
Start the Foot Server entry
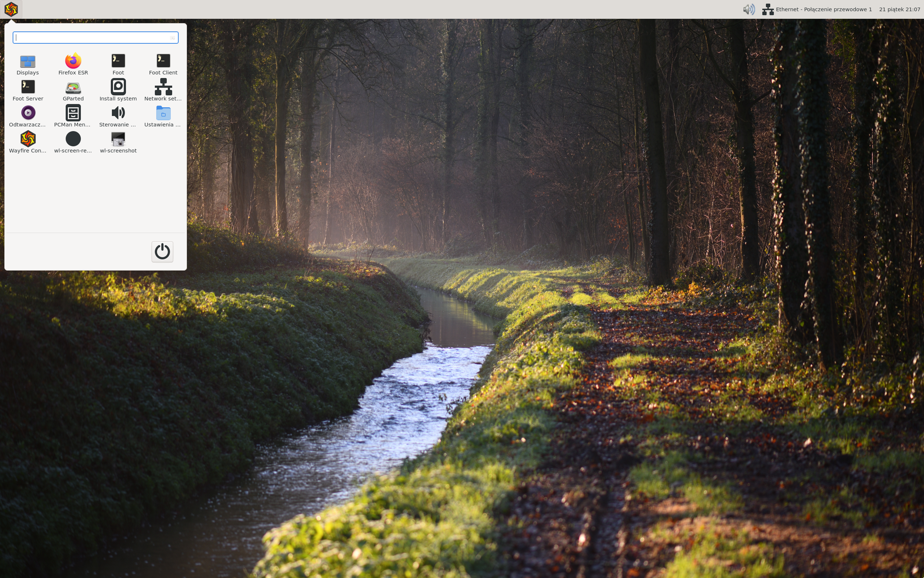(x=28, y=91)
